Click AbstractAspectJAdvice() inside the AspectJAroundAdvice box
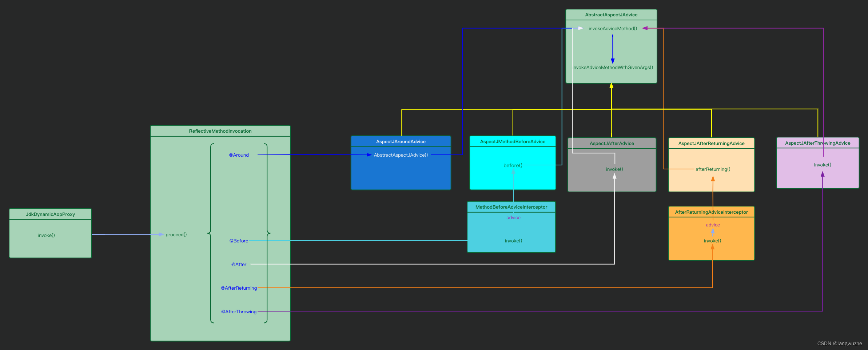The width and height of the screenshot is (868, 350). pos(401,155)
